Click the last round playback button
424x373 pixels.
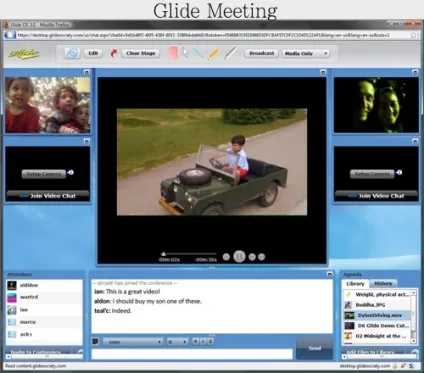tap(262, 257)
